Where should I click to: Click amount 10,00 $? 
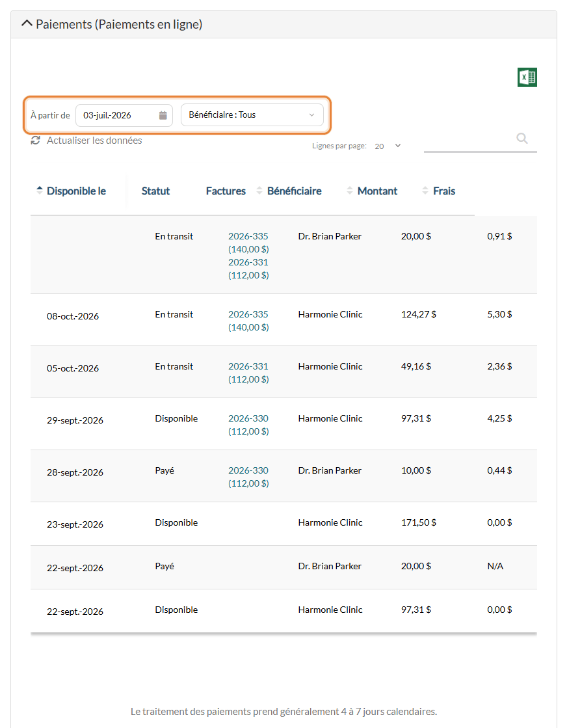click(416, 470)
